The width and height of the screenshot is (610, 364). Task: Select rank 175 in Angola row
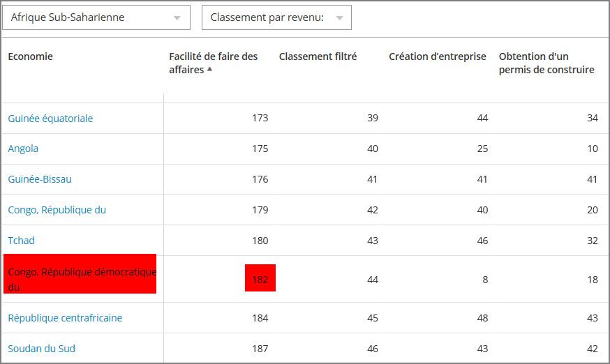point(260,149)
